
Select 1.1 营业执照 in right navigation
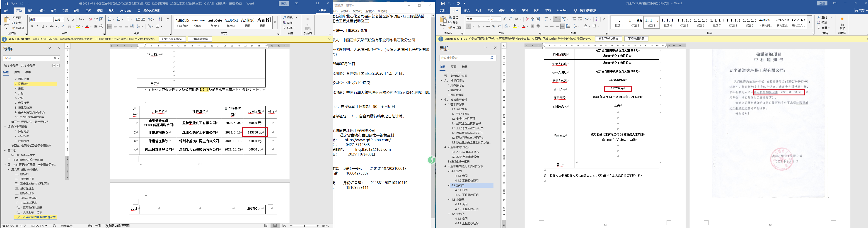(x=459, y=109)
